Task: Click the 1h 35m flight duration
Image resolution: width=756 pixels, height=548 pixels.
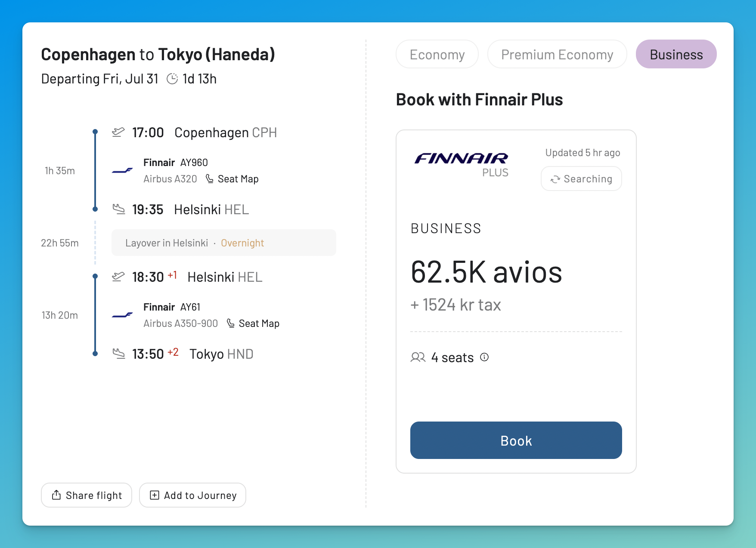Action: point(60,171)
